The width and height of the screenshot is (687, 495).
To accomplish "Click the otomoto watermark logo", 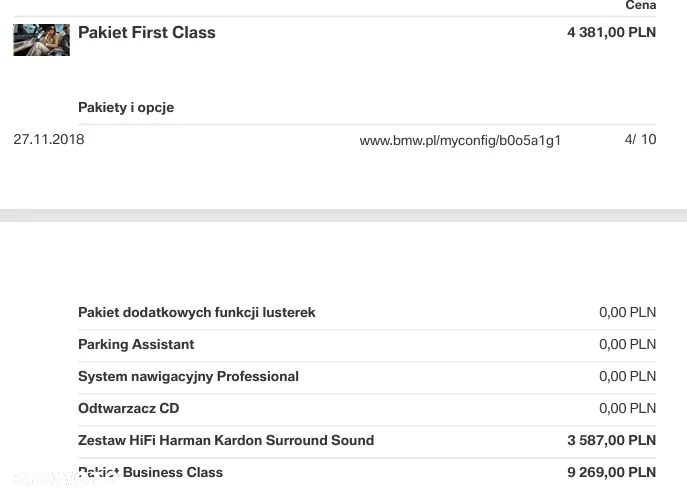I will point(64,477).
